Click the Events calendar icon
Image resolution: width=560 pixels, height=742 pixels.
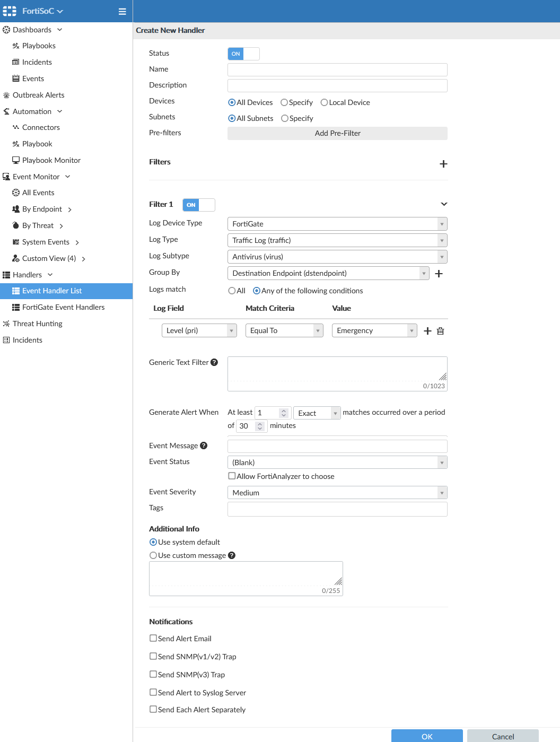(x=16, y=78)
